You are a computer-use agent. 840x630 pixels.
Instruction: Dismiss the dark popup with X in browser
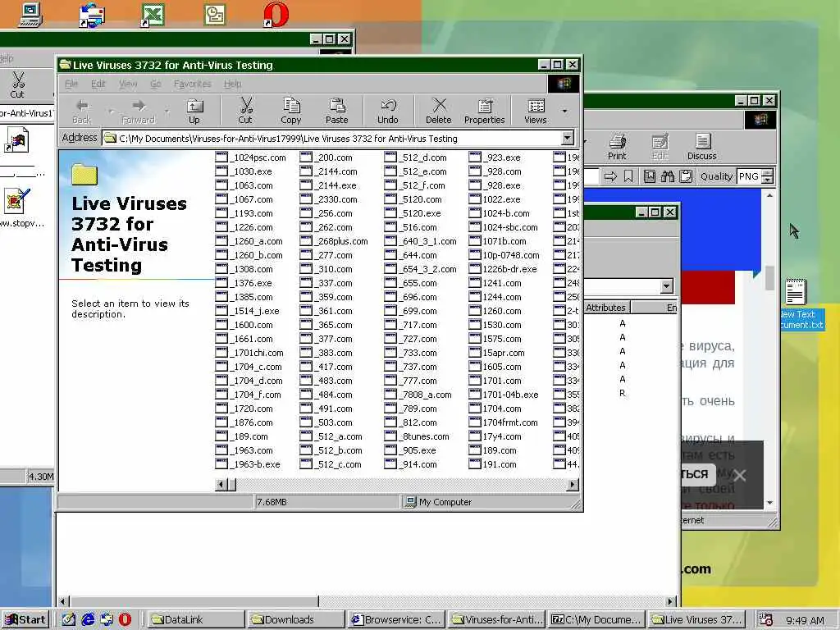[740, 475]
